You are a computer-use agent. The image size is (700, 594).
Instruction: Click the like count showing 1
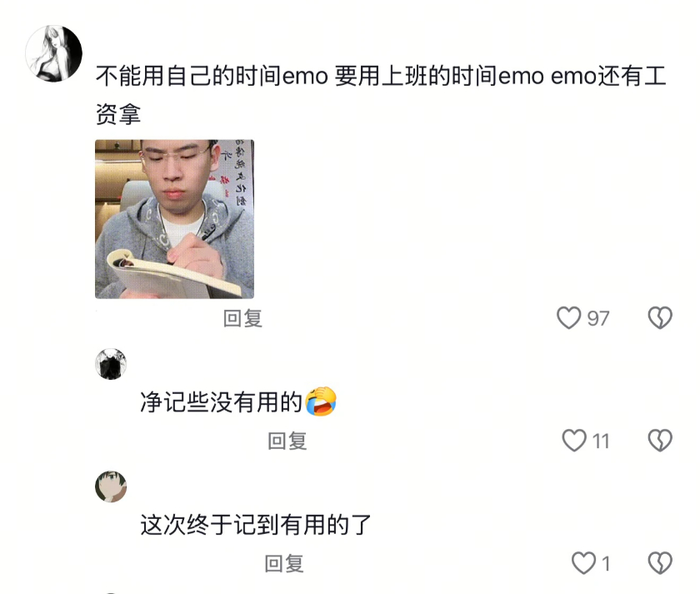[606, 564]
